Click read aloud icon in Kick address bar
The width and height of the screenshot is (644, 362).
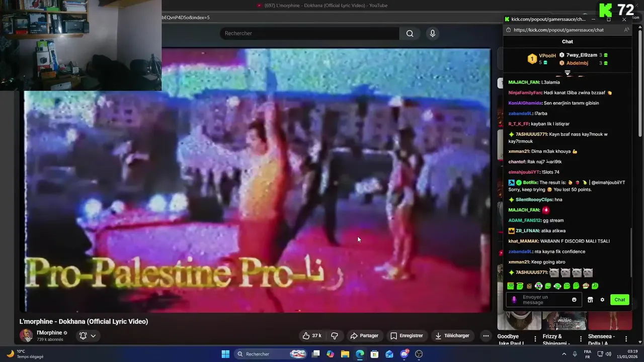626,30
